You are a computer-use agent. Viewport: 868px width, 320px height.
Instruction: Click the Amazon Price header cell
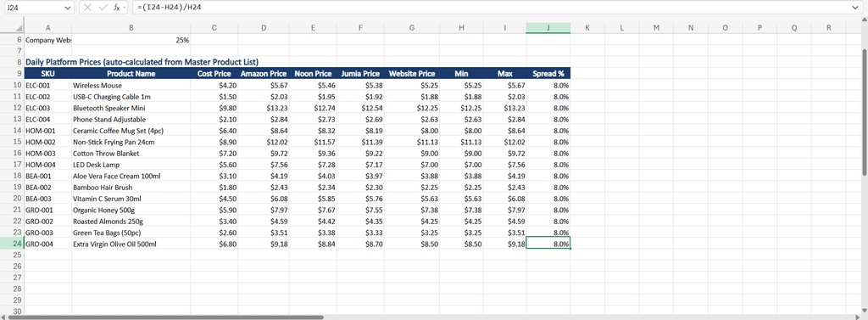tap(264, 74)
